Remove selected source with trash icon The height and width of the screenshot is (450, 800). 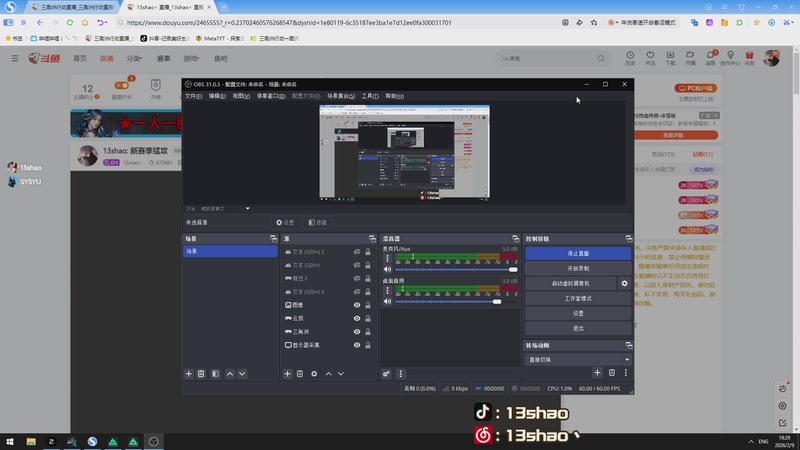[x=300, y=374]
